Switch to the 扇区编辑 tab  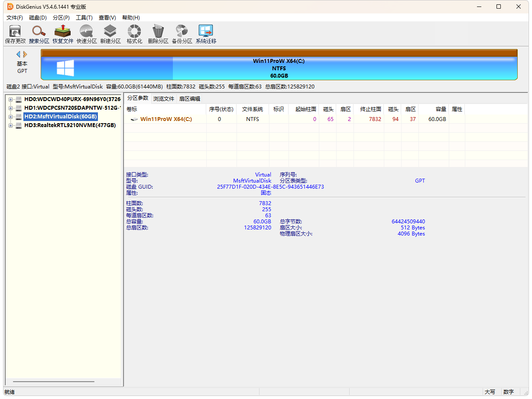[x=190, y=98]
